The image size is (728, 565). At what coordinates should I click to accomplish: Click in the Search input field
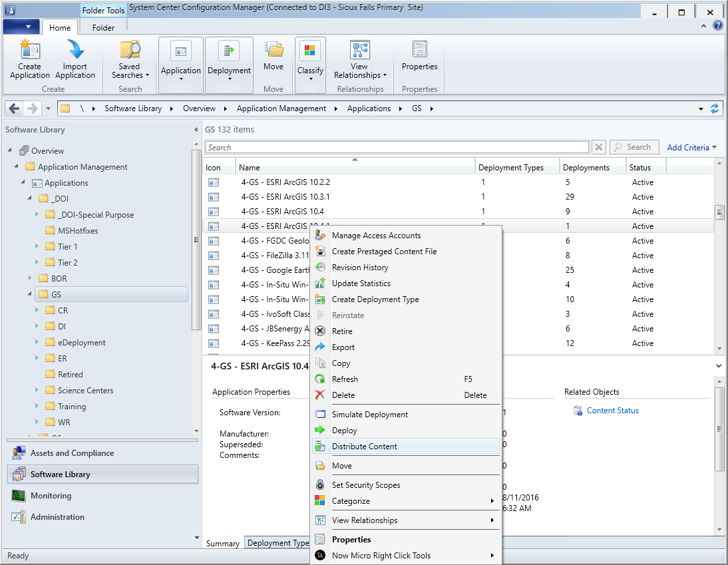[x=397, y=147]
